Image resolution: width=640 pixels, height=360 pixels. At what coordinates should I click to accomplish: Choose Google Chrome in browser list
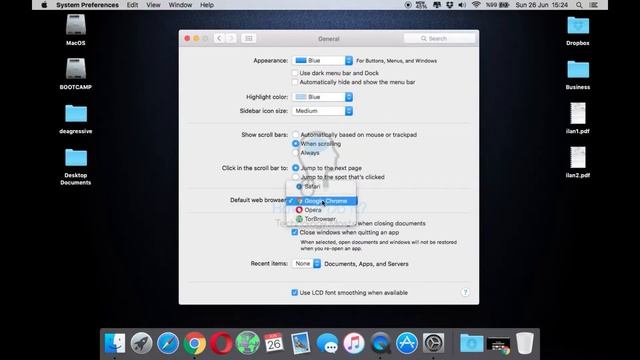[321, 201]
